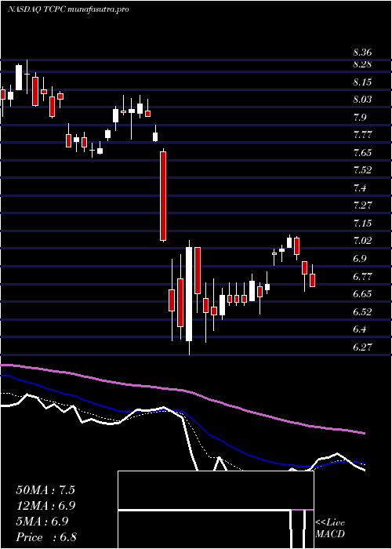This screenshot has width=392, height=549.
Task: Click the 6.52 price axis label
Action: (362, 311)
